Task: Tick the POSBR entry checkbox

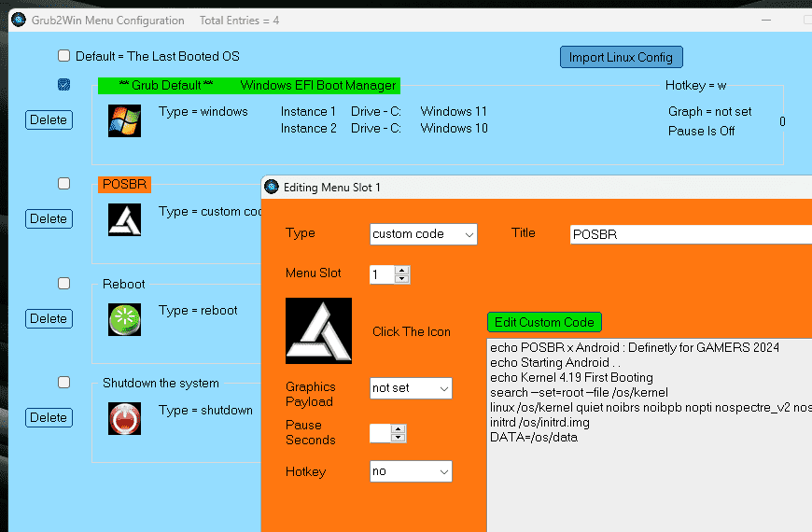Action: [x=64, y=184]
